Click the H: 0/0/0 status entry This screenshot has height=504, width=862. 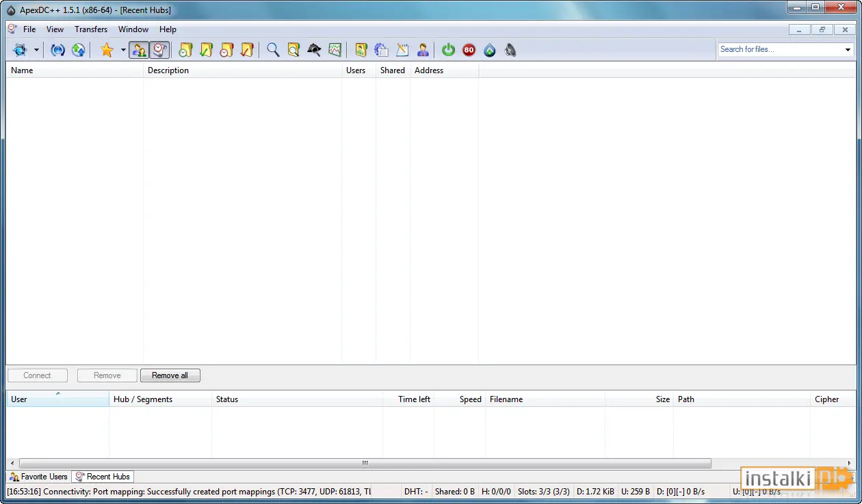497,492
